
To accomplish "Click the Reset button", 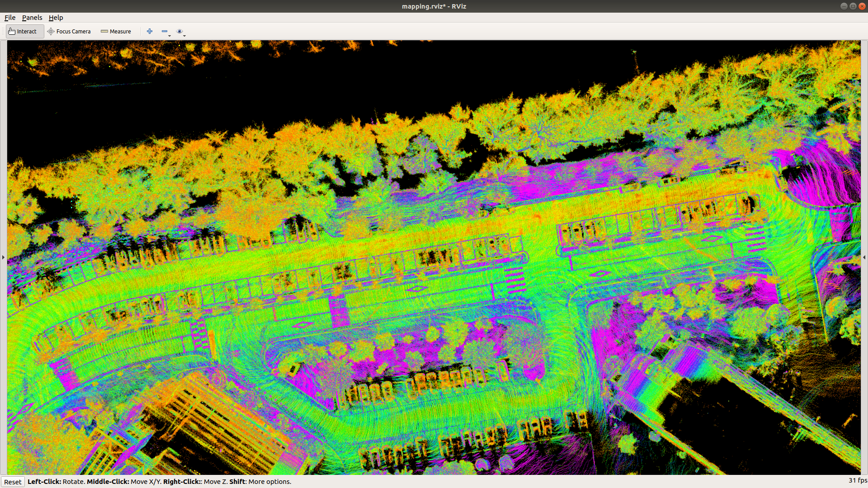I will (13, 482).
